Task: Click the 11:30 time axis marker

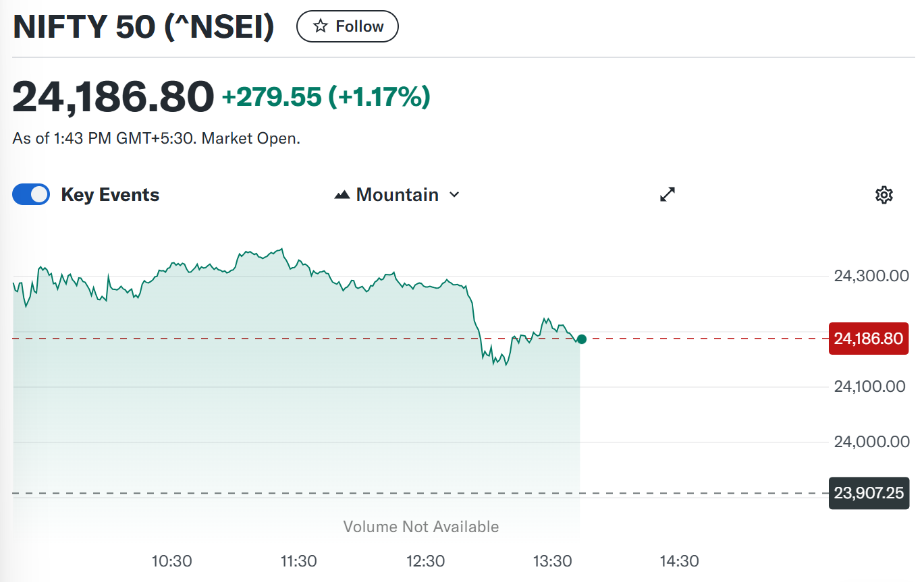Action: click(298, 561)
